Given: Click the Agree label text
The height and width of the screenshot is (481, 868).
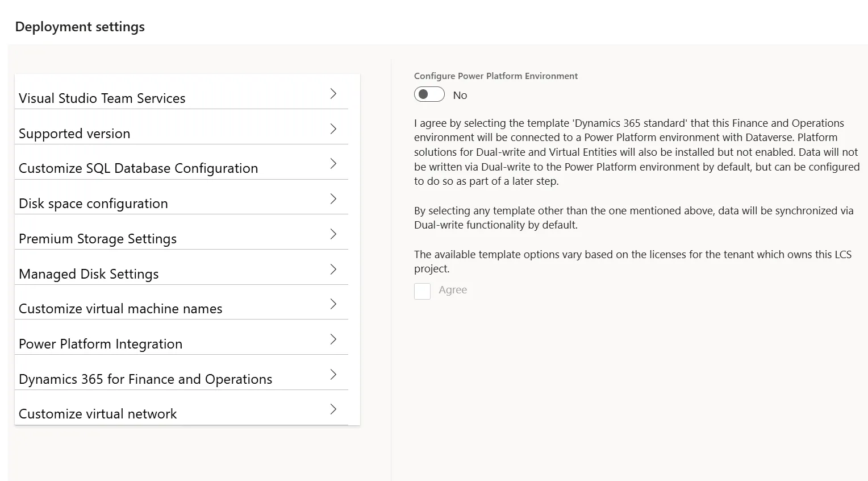Looking at the screenshot, I should pyautogui.click(x=453, y=290).
